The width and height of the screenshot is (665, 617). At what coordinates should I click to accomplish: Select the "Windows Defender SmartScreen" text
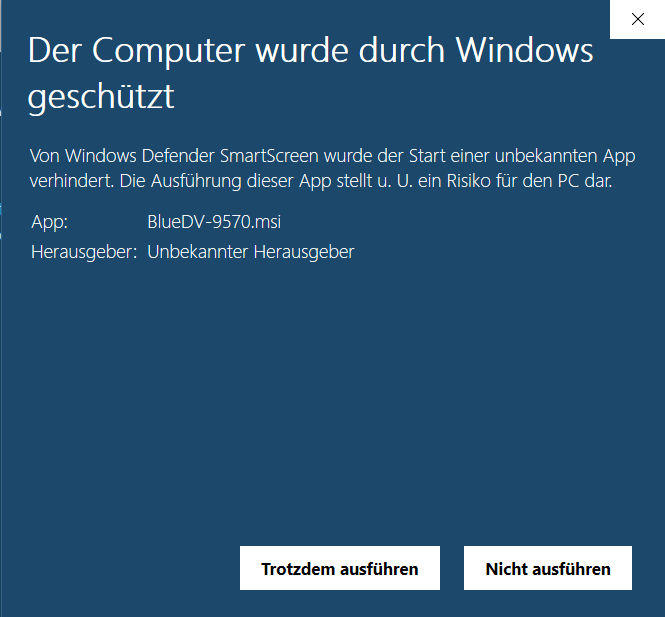click(x=192, y=156)
